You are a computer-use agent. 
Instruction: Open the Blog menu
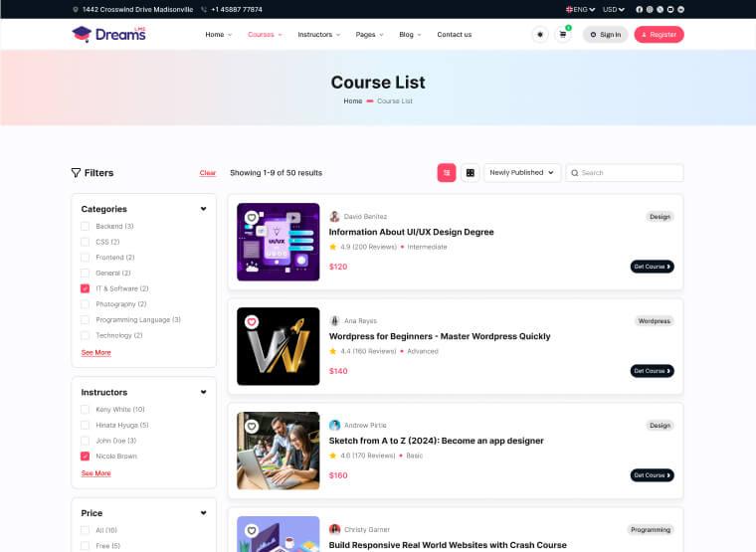coord(410,35)
